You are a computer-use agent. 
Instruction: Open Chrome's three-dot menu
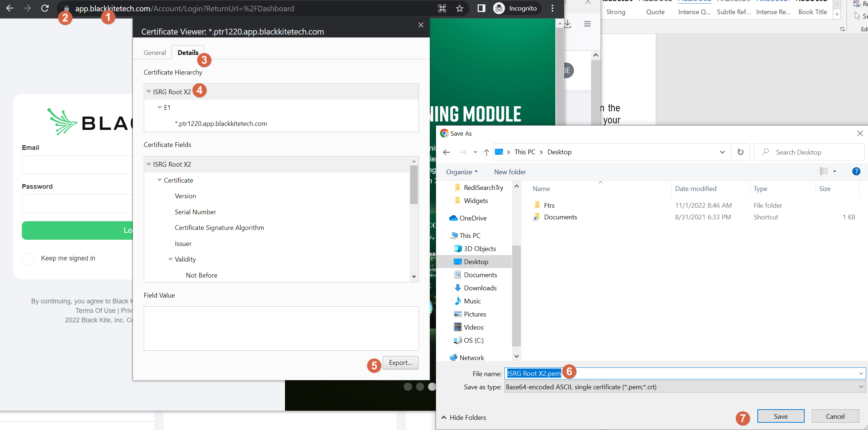point(552,8)
